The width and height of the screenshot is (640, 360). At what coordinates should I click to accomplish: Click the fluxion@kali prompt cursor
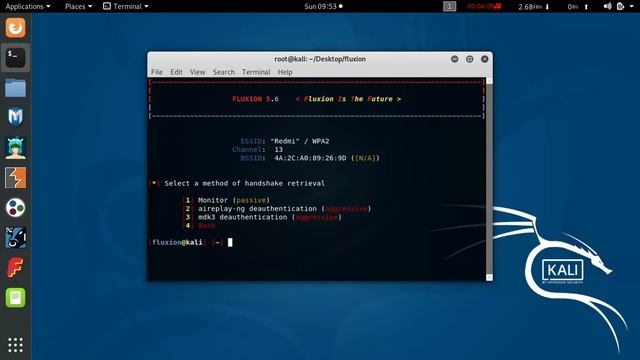pyautogui.click(x=230, y=242)
